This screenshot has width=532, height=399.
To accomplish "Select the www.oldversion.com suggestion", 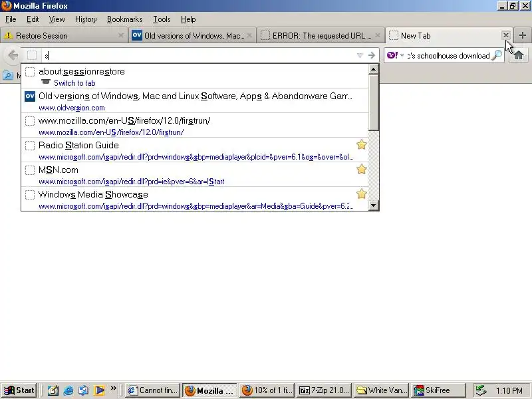I will (195, 101).
